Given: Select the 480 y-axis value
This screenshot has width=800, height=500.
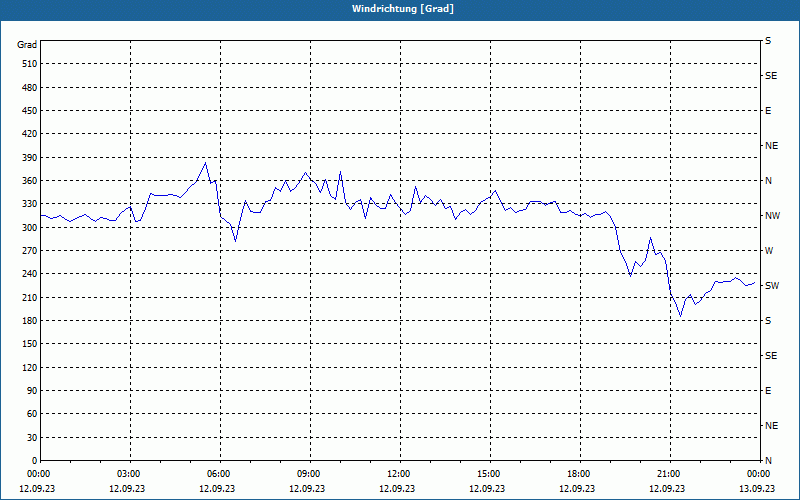Looking at the screenshot, I should tap(29, 87).
